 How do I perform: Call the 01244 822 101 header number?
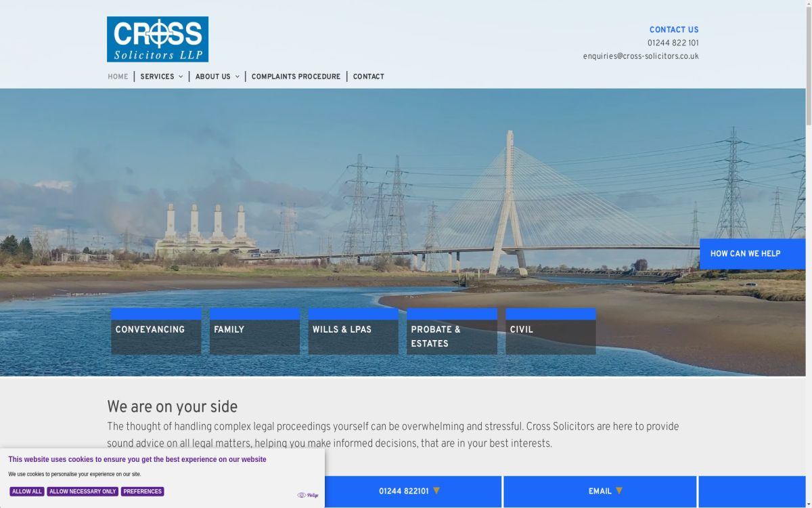(x=673, y=43)
